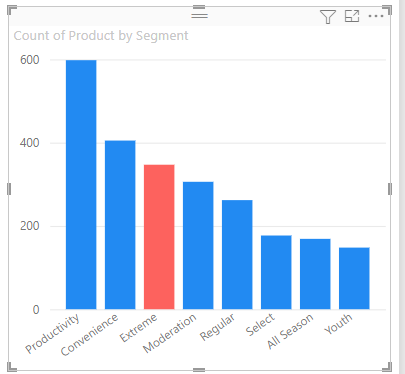Click the bottom edge resize handle
The width and height of the screenshot is (405, 374).
pyautogui.click(x=199, y=369)
